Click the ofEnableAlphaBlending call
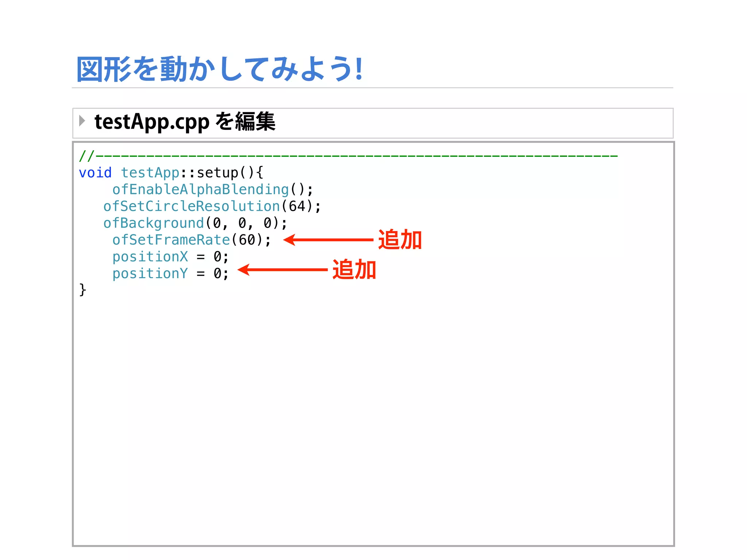The image size is (747, 560). [200, 190]
